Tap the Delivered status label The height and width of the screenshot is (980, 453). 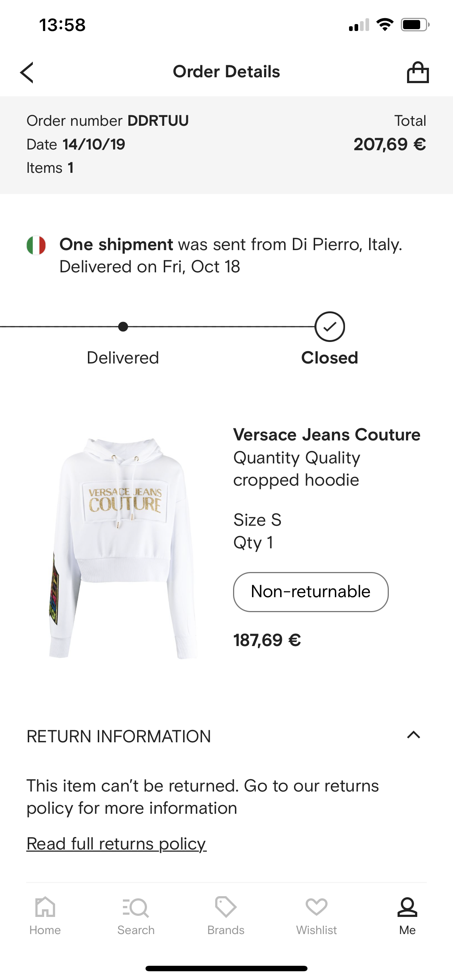123,358
